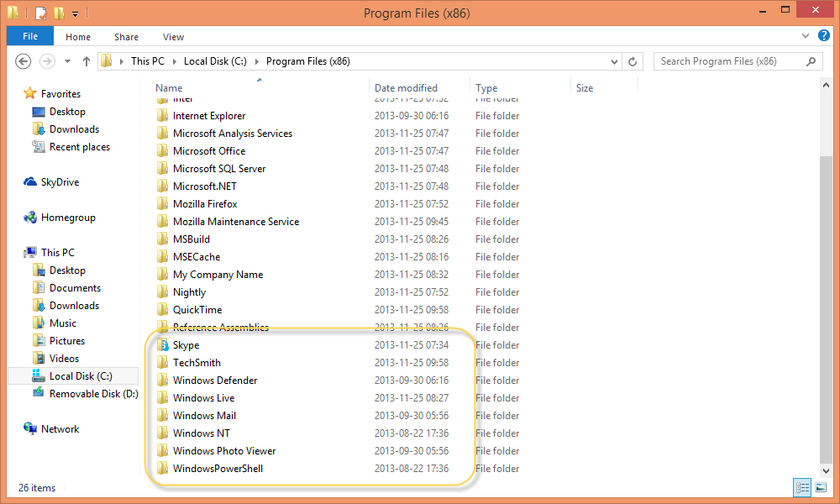Viewport: 840px width, 504px height.
Task: Click the scroll up arrow of file list
Action: pos(826,85)
